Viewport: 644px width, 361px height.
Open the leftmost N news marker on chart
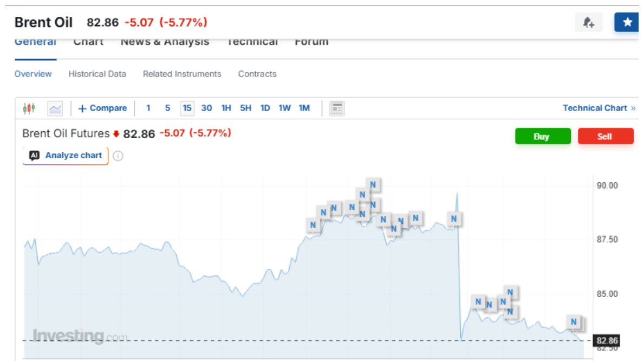click(x=313, y=225)
